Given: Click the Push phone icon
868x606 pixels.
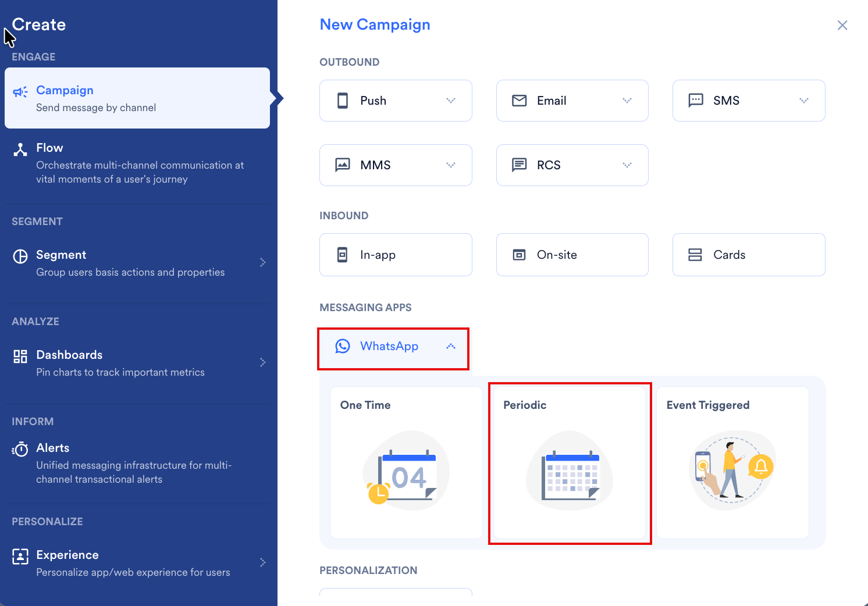Looking at the screenshot, I should [343, 101].
